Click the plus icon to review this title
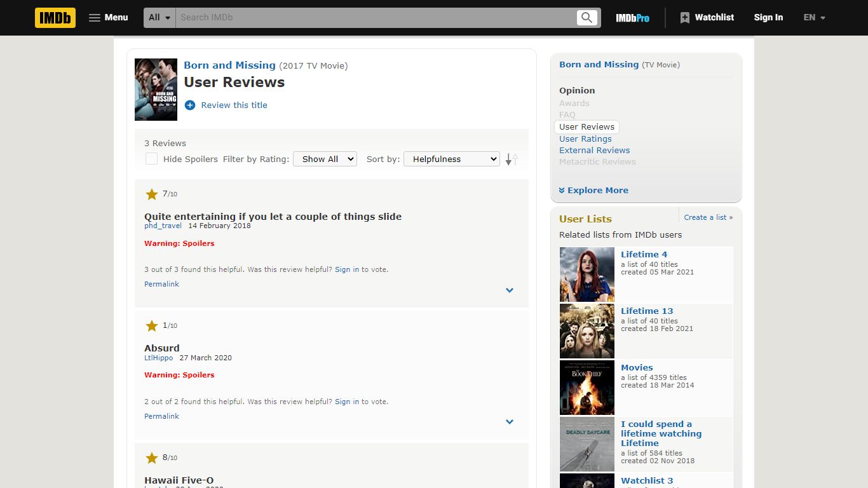868x488 pixels. (x=190, y=105)
